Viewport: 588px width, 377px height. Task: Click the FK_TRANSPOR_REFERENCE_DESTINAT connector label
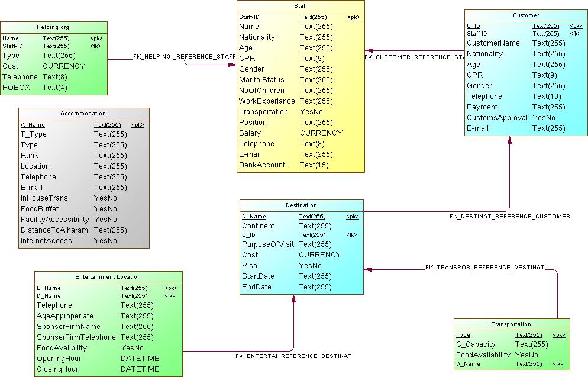click(484, 268)
